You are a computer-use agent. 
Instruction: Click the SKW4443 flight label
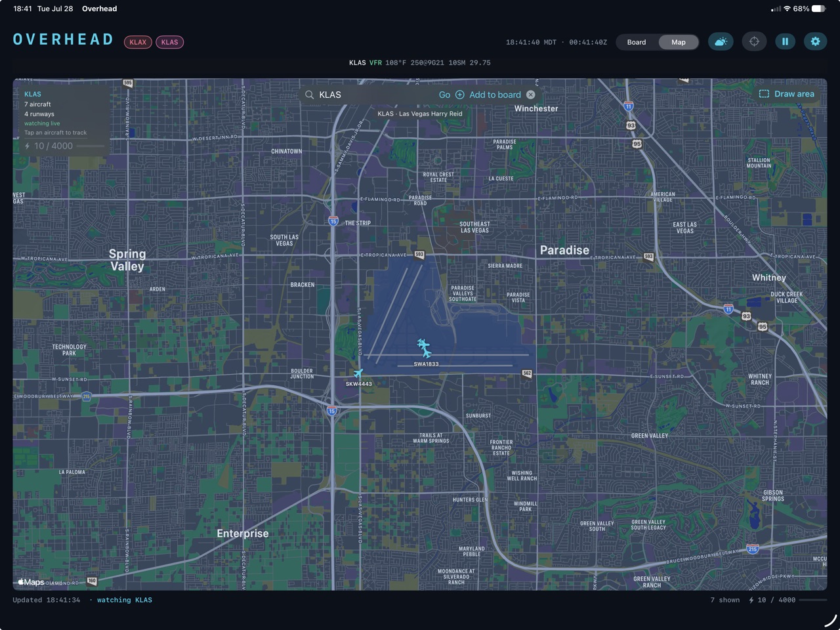(x=359, y=384)
